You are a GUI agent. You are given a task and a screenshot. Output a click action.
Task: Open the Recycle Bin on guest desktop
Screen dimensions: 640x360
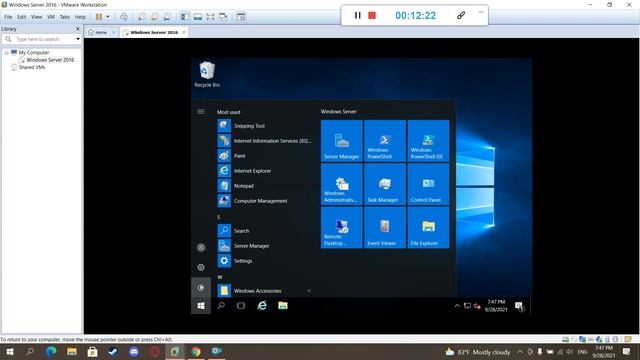pyautogui.click(x=207, y=74)
